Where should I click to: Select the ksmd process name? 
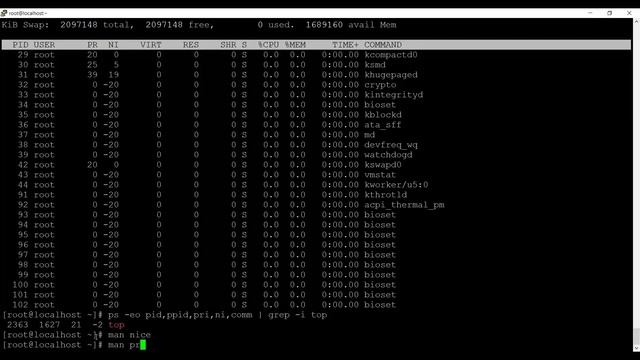(375, 65)
